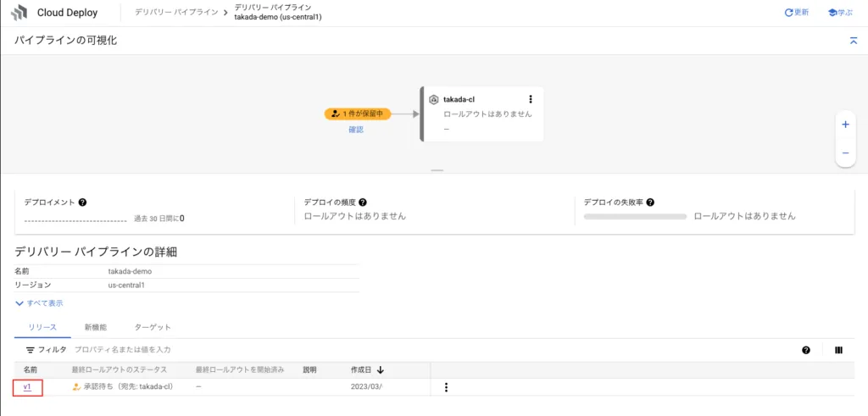Click the takada-cl target card title
The height and width of the screenshot is (416, 868).
pyautogui.click(x=459, y=100)
